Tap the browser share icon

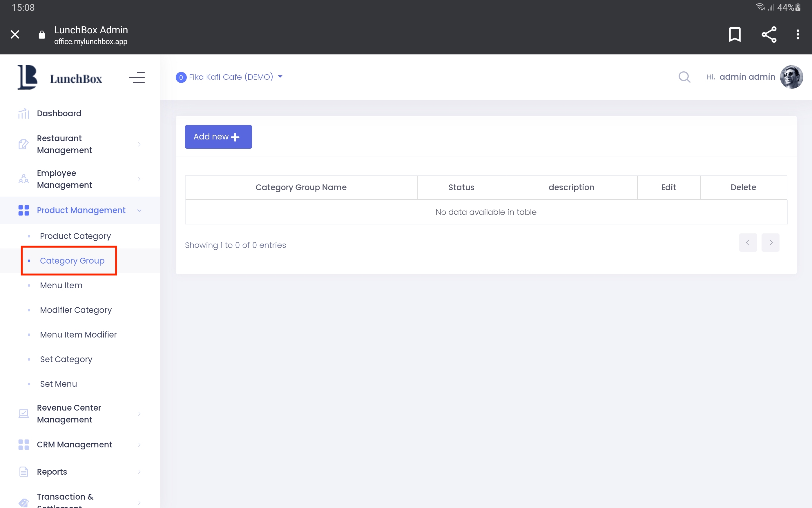(769, 34)
